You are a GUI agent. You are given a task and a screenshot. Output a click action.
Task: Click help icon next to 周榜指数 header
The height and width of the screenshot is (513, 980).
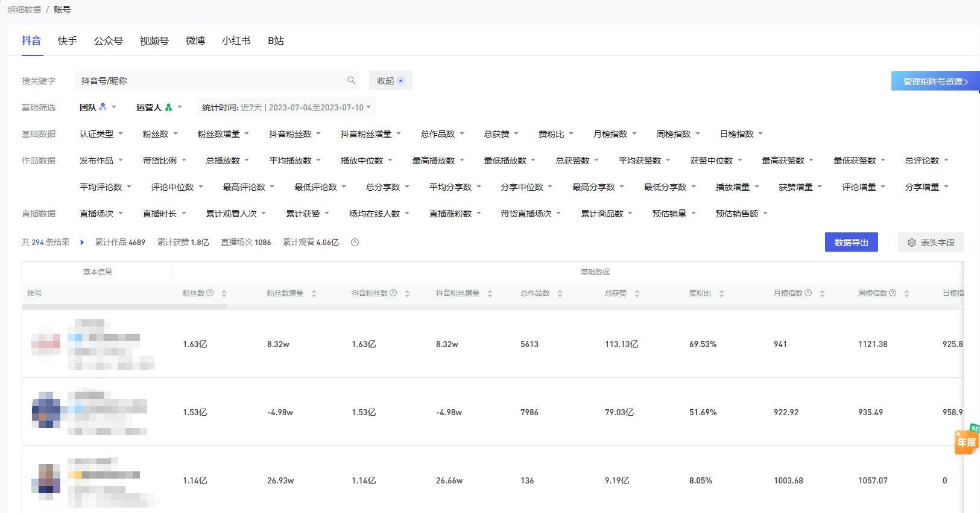[893, 293]
